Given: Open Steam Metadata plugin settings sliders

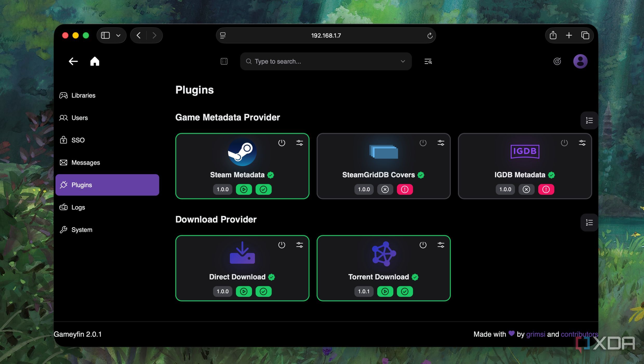Looking at the screenshot, I should pyautogui.click(x=300, y=143).
